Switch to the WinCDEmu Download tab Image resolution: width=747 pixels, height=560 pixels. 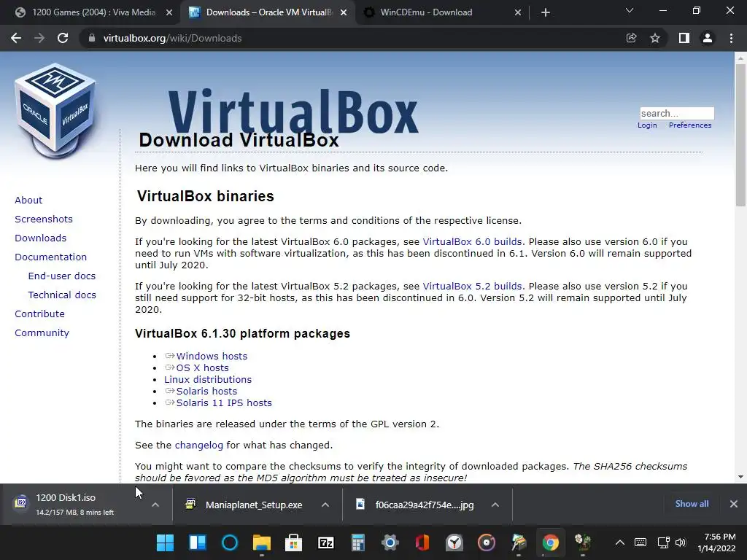(426, 12)
